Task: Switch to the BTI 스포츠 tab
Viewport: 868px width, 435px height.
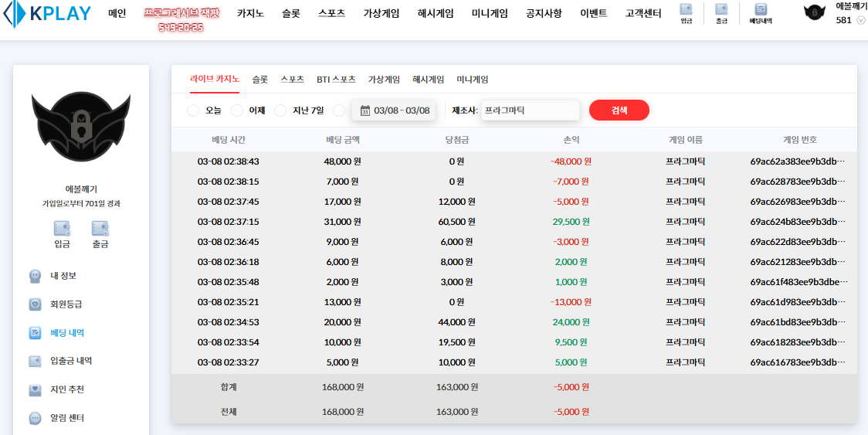Action: 336,79
